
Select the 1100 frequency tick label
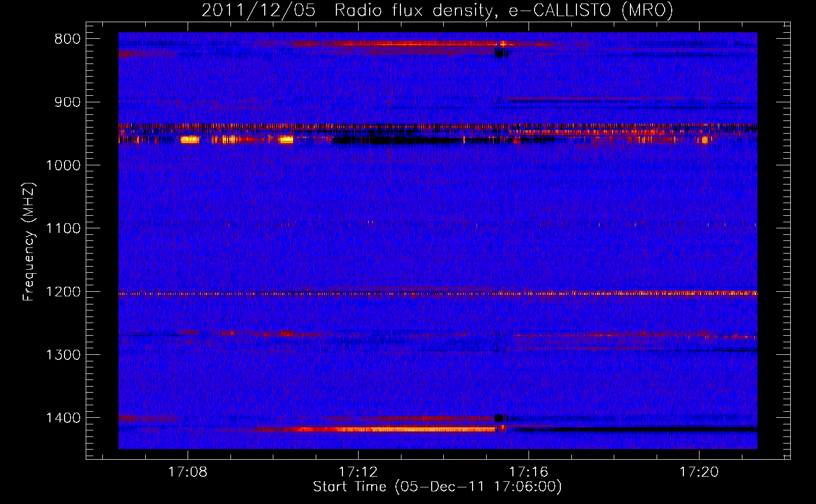pos(63,228)
